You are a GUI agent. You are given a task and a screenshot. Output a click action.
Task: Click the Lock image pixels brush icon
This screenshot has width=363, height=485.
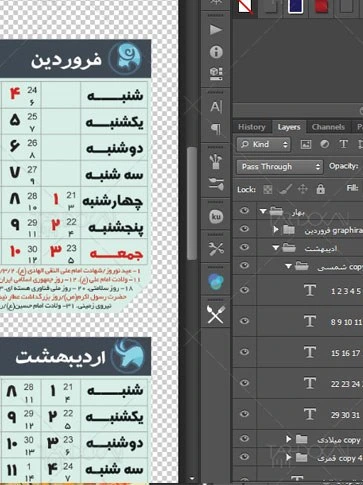[x=285, y=189]
